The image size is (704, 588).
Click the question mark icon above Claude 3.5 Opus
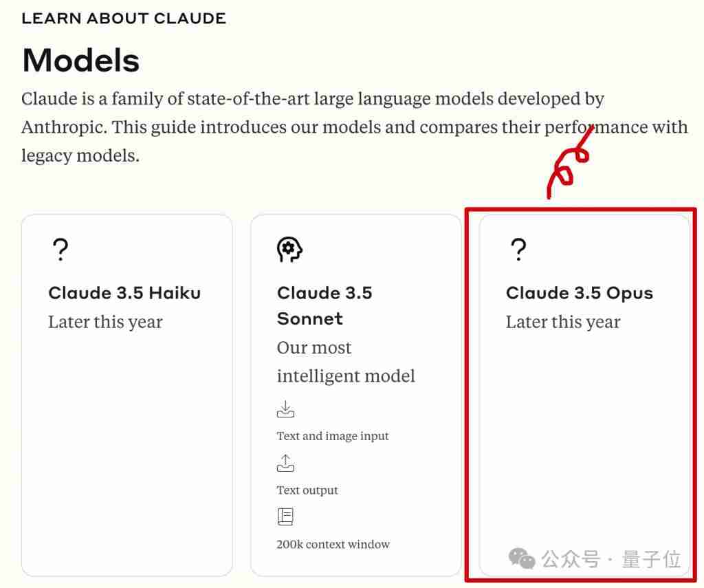click(518, 250)
